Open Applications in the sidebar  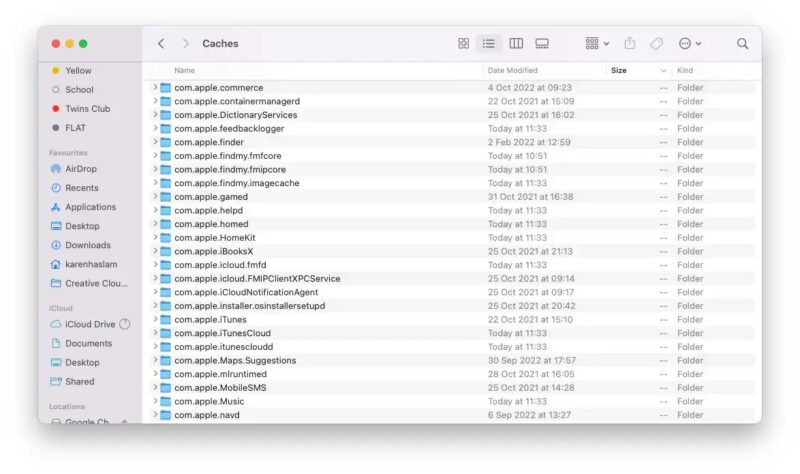click(x=90, y=207)
